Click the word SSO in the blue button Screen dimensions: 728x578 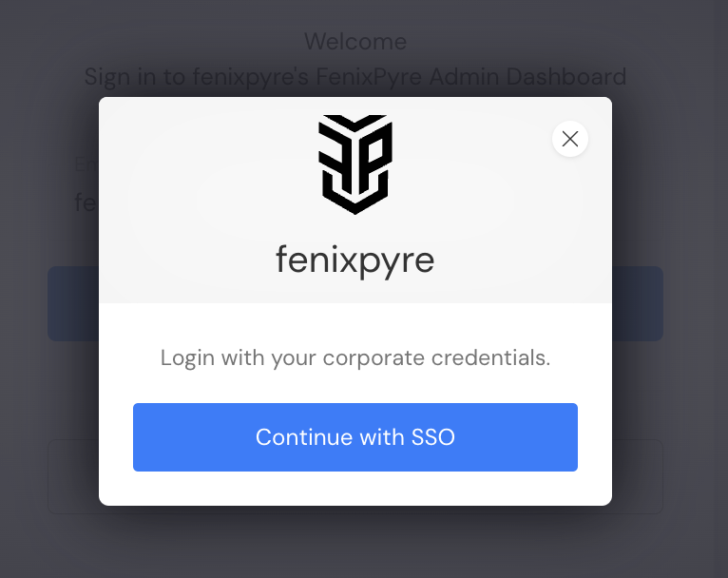[433, 437]
